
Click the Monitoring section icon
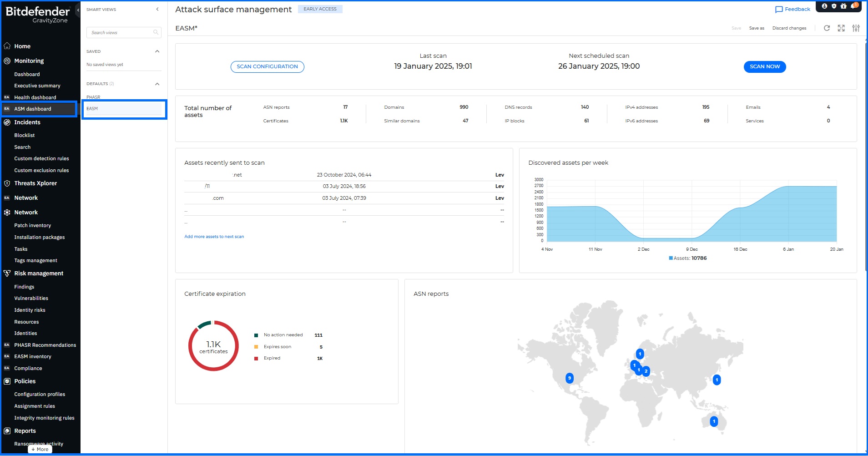[x=7, y=61]
